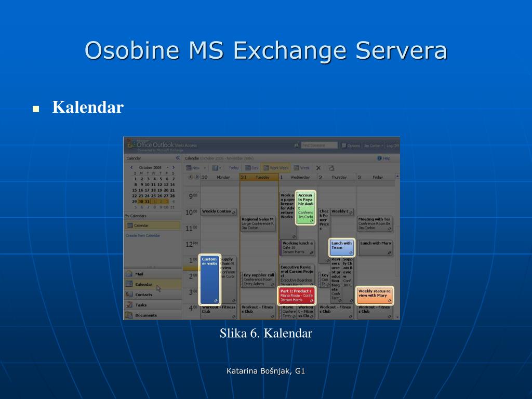The height and width of the screenshot is (399, 532).
Task: Go to next month in date picker
Action: [x=174, y=168]
